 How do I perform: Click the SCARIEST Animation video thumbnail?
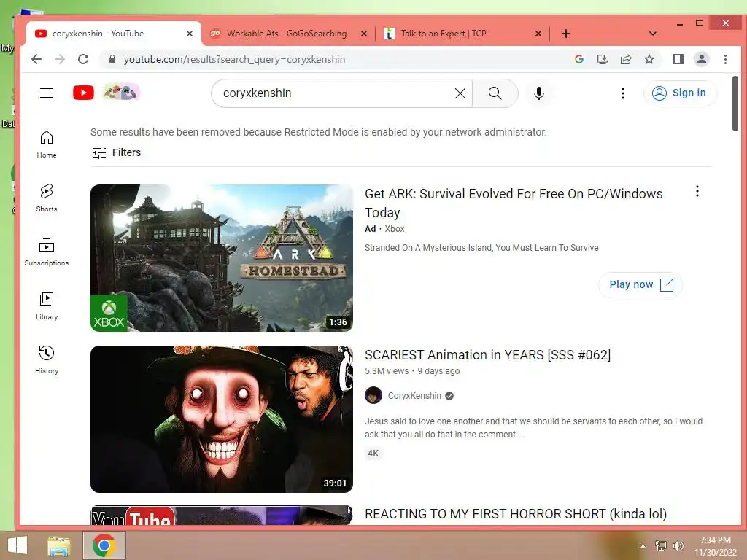click(222, 419)
